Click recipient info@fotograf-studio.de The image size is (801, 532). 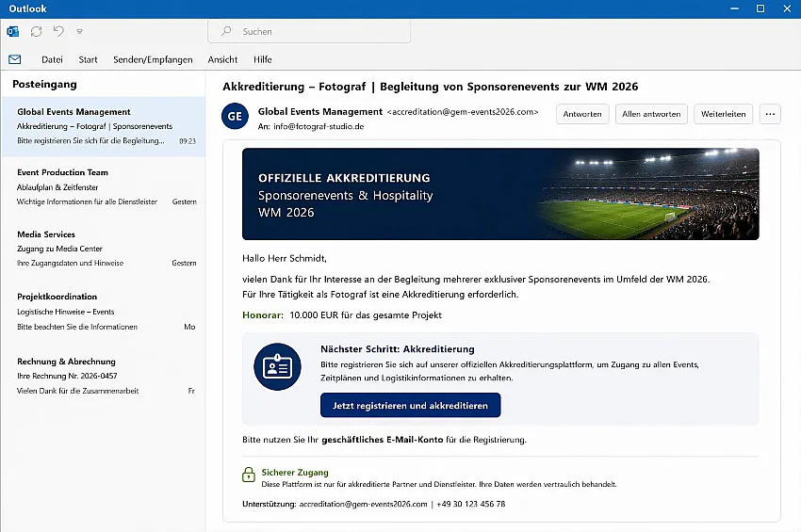point(319,126)
